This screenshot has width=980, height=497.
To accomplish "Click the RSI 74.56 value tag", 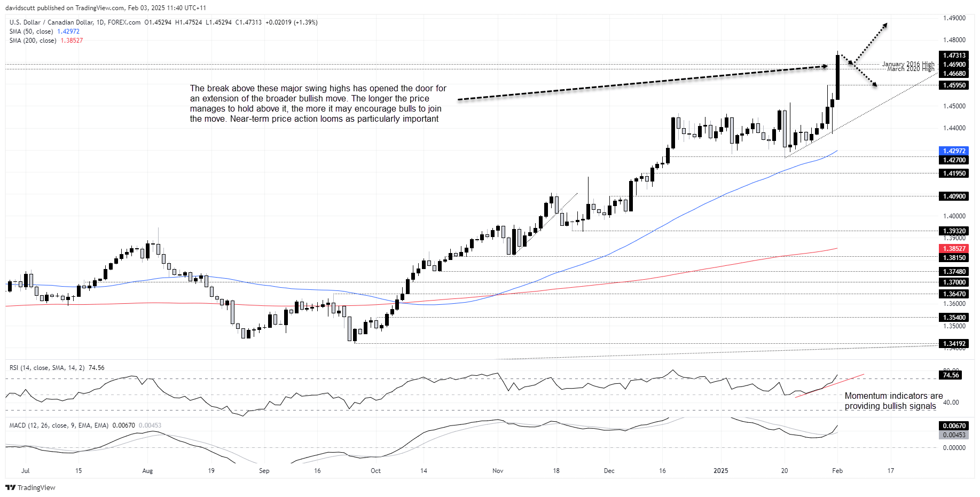I will [950, 375].
